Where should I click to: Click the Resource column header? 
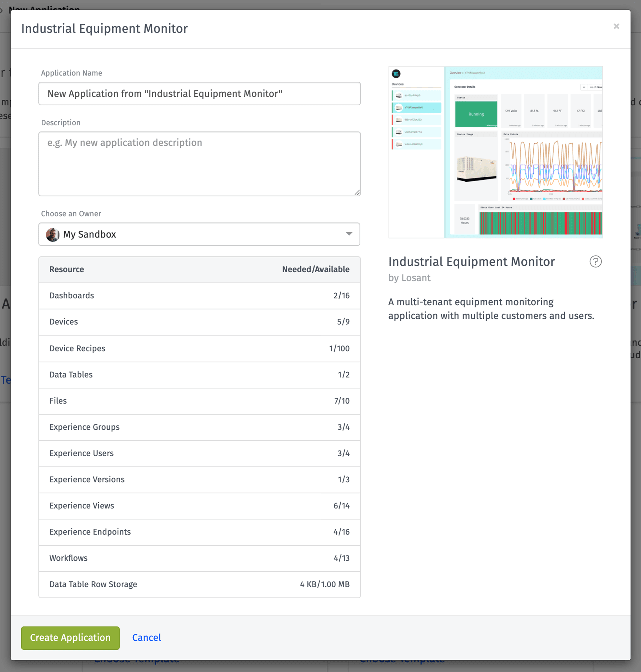click(x=66, y=269)
